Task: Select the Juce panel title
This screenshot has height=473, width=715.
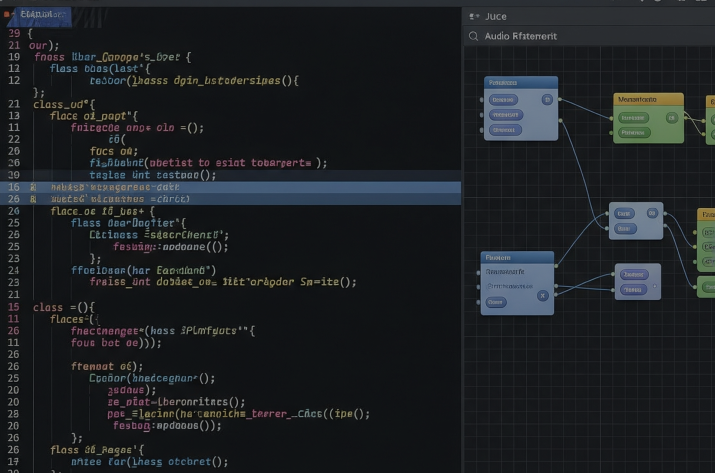Action: (496, 16)
